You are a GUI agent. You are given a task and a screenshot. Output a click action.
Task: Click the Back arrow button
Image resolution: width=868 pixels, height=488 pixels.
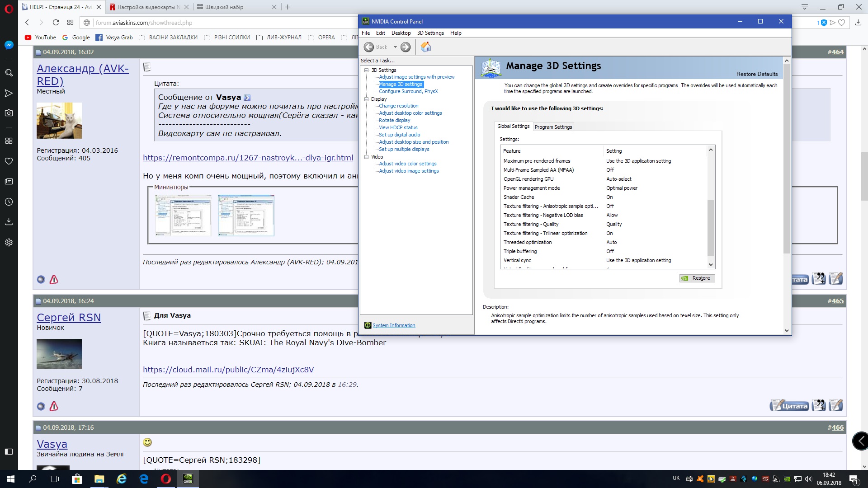(x=369, y=47)
